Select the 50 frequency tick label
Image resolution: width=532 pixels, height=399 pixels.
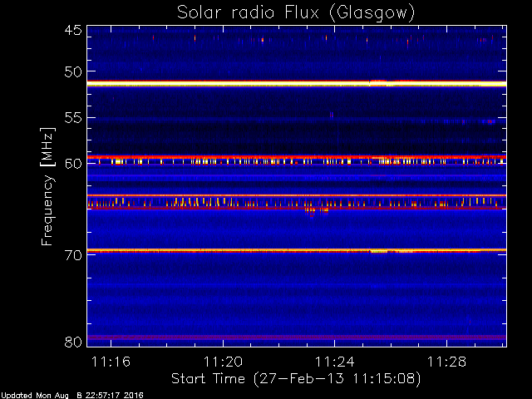73,72
